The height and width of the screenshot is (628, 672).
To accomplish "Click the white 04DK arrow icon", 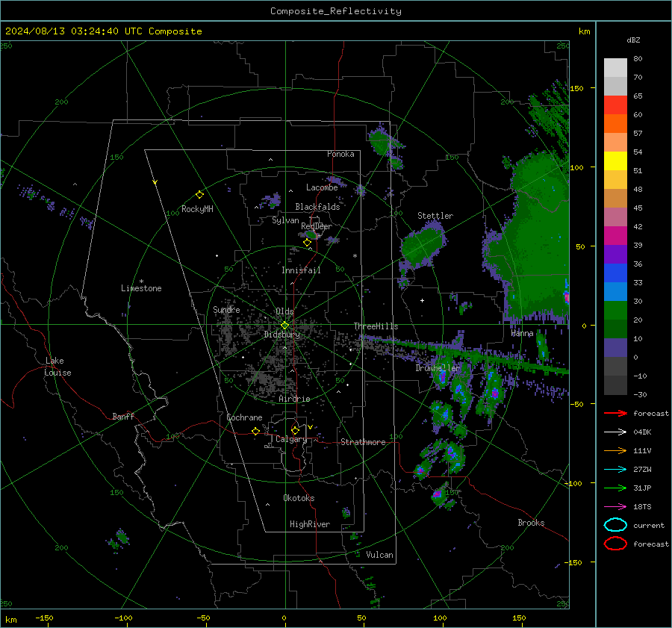I will pos(615,432).
